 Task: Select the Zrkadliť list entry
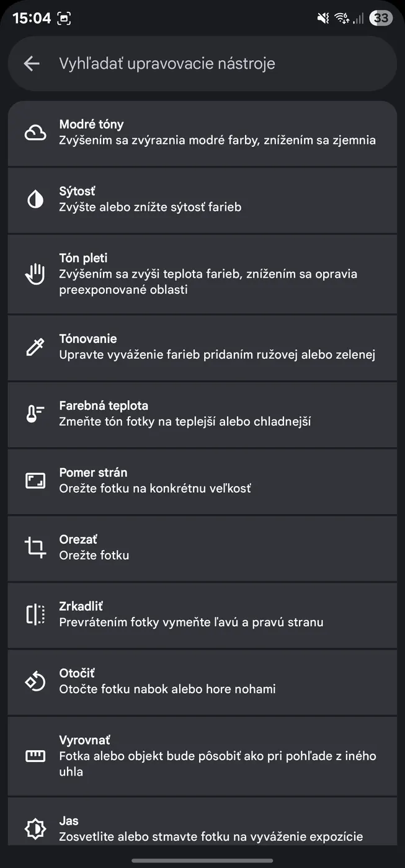(217, 614)
